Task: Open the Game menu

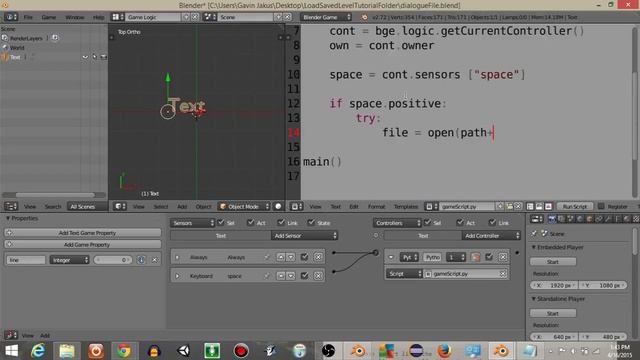Action: point(49,17)
